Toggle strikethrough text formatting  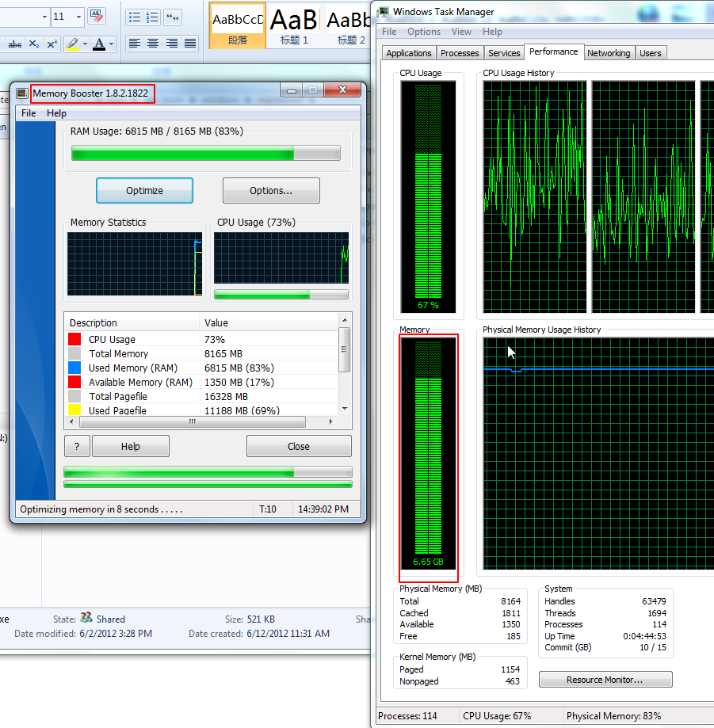[14, 44]
